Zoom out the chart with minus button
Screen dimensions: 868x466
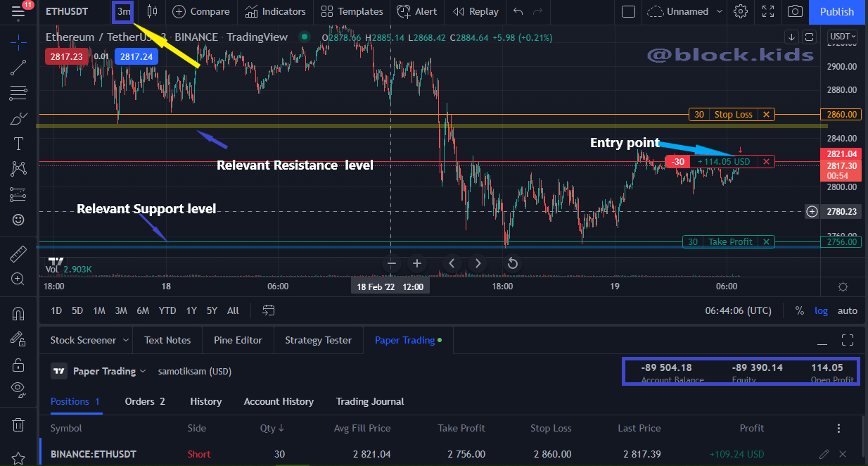point(392,263)
